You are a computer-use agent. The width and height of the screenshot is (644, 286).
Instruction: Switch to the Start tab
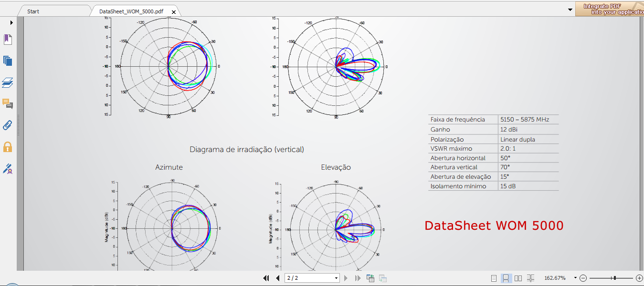pos(33,11)
